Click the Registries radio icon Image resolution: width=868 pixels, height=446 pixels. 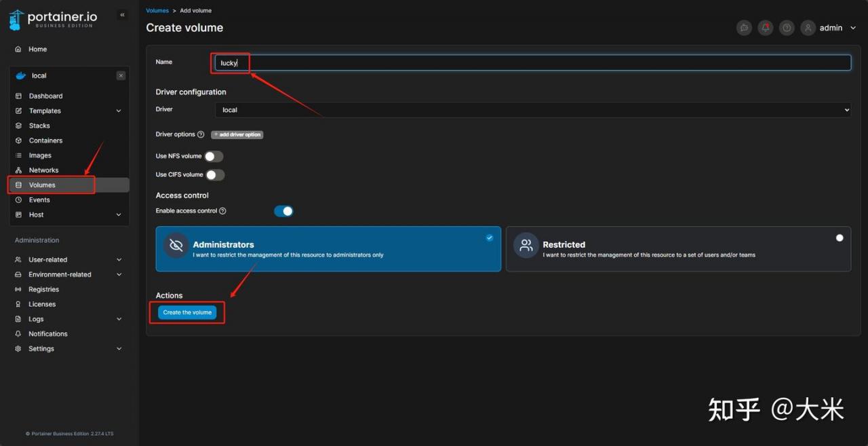18,290
